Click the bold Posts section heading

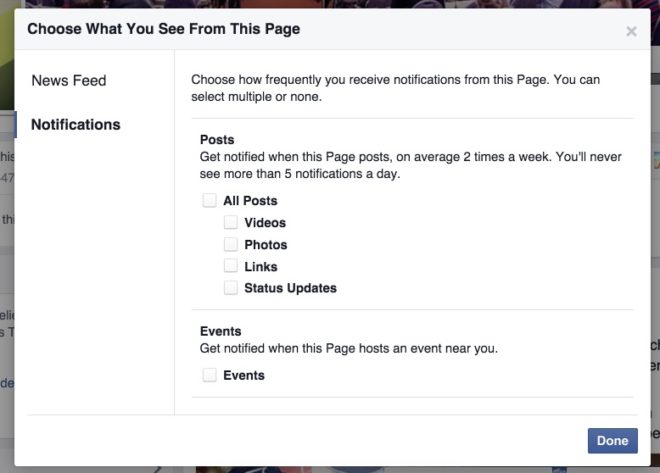[217, 139]
